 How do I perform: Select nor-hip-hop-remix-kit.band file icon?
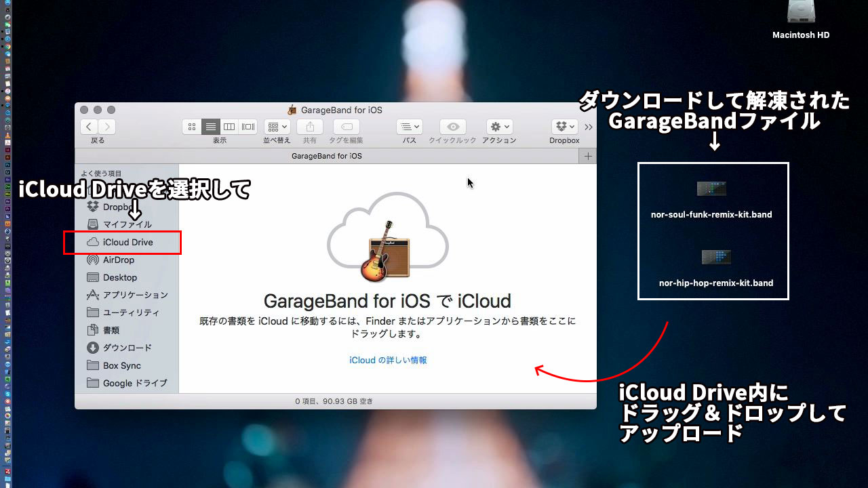(716, 257)
